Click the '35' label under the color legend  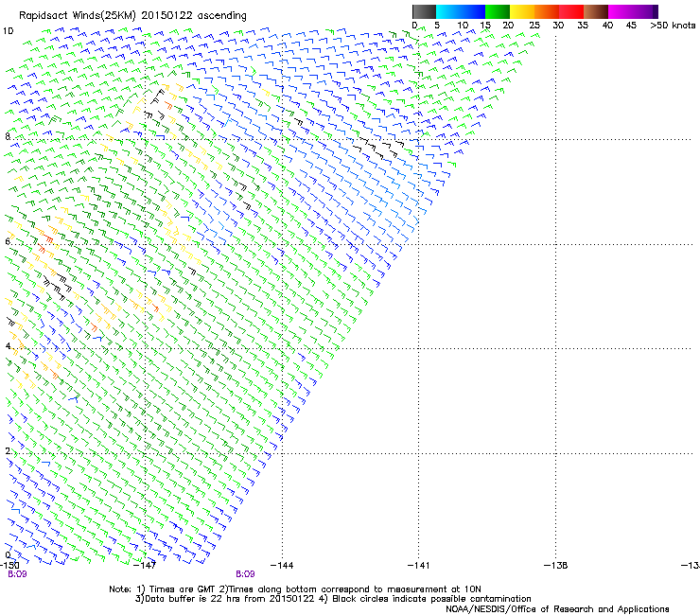583,26
